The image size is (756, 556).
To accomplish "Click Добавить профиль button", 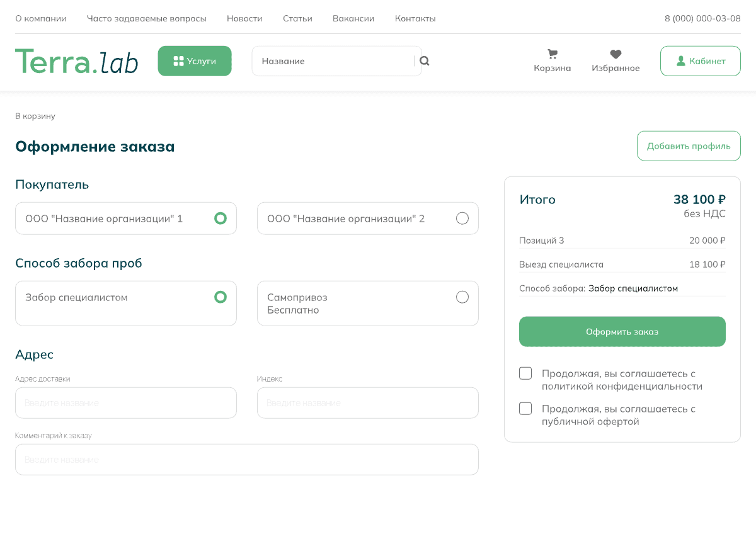I will 689,146.
